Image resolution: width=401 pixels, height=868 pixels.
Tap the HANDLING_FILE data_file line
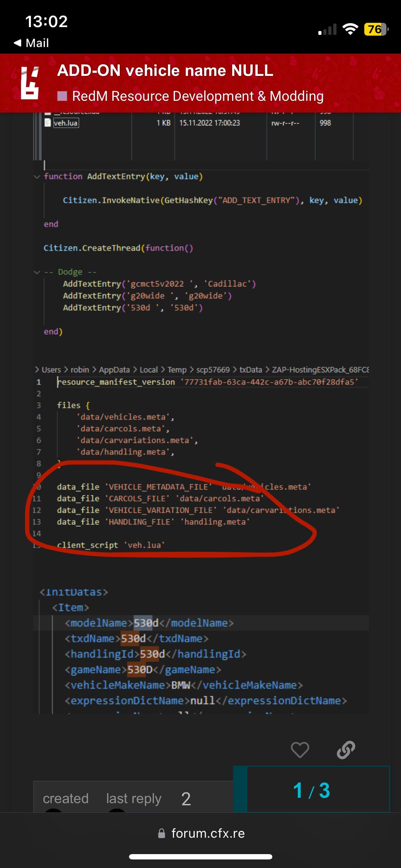point(153,522)
